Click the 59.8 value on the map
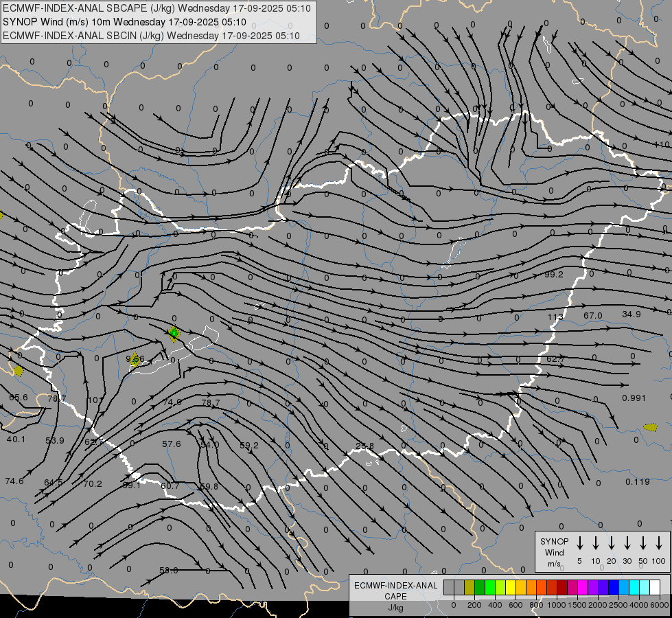 coord(209,486)
